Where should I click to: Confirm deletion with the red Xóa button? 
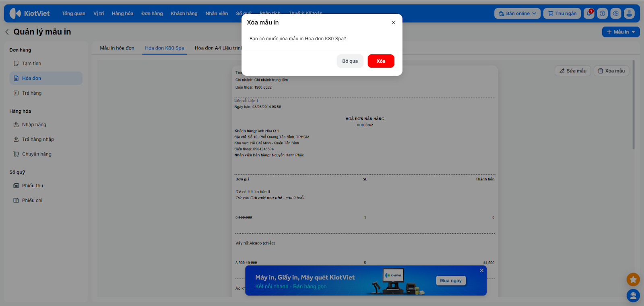click(x=381, y=61)
